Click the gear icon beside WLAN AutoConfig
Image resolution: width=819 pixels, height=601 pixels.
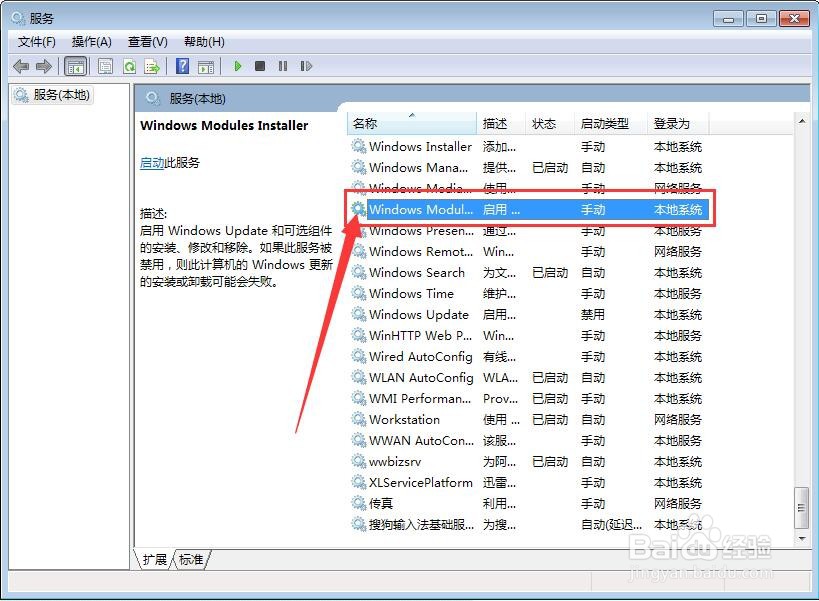coord(358,377)
